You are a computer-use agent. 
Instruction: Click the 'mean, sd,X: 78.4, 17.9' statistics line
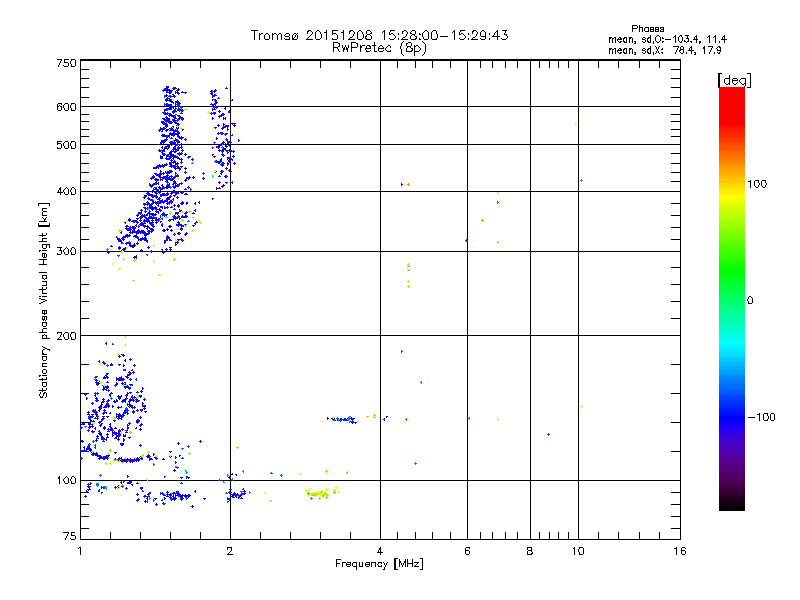664,51
